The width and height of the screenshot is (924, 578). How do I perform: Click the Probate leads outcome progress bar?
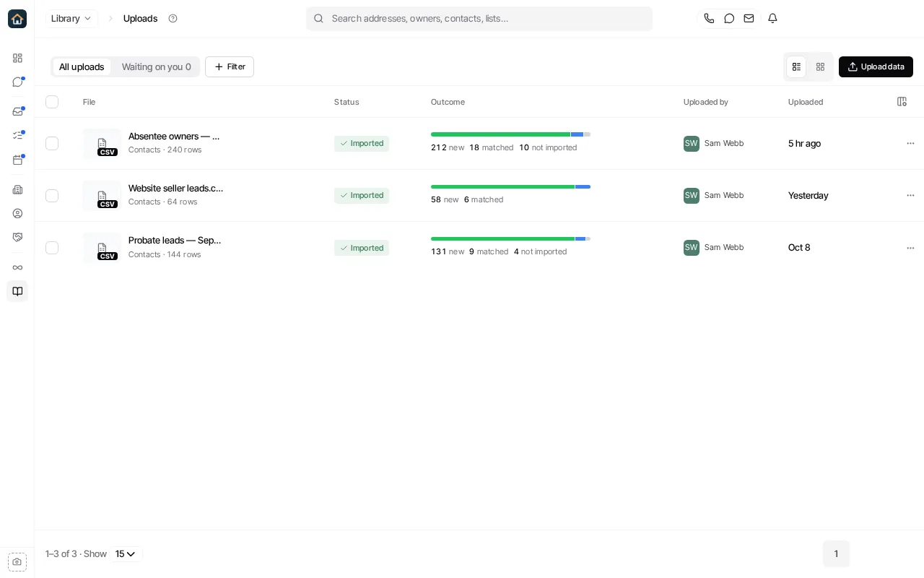tap(510, 238)
